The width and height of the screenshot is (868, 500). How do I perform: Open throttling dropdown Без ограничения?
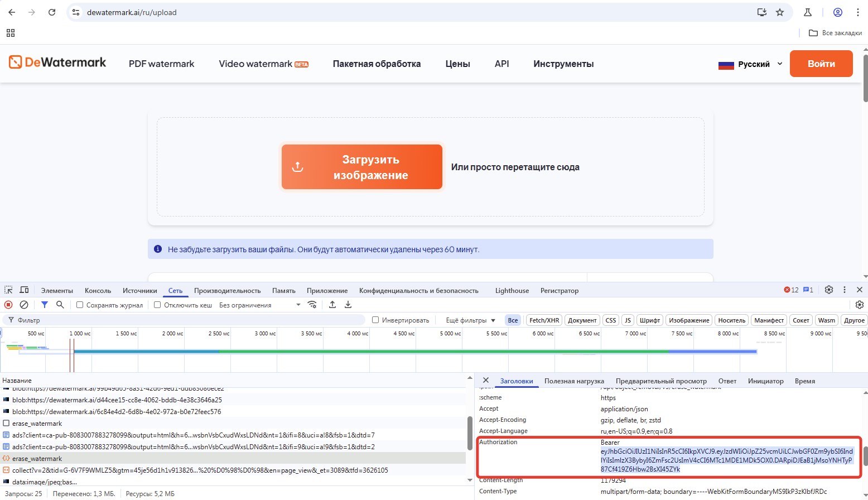(x=259, y=305)
